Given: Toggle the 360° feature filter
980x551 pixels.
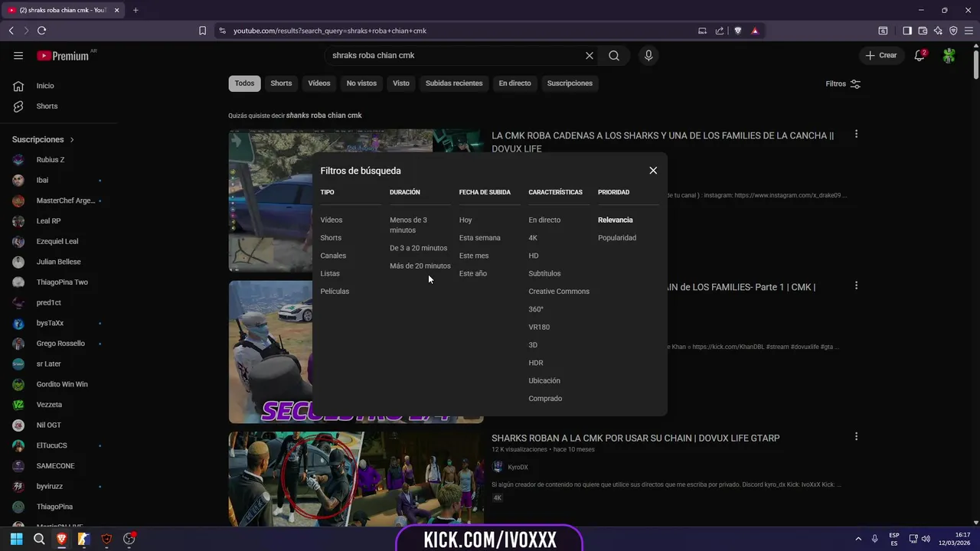Looking at the screenshot, I should [536, 309].
